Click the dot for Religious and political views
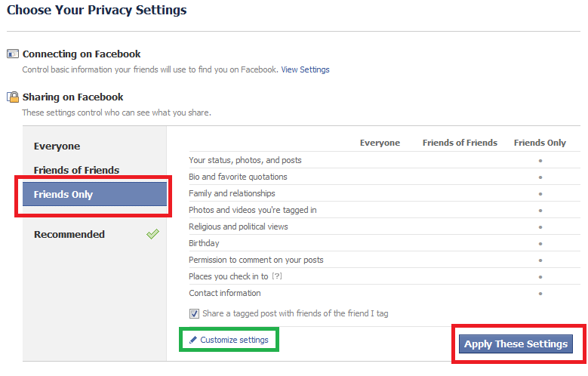This screenshot has height=376, width=588. point(540,227)
